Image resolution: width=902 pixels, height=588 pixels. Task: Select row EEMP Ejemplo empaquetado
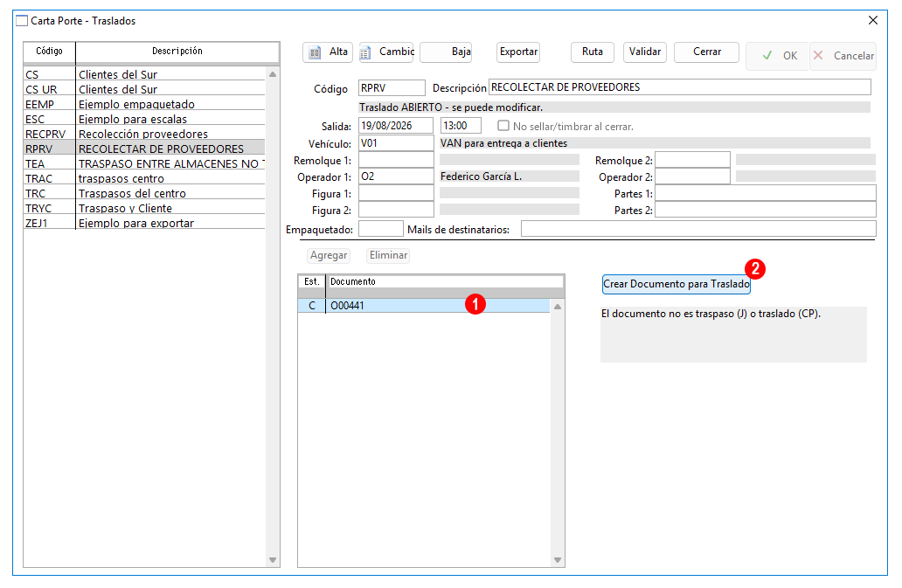(144, 104)
